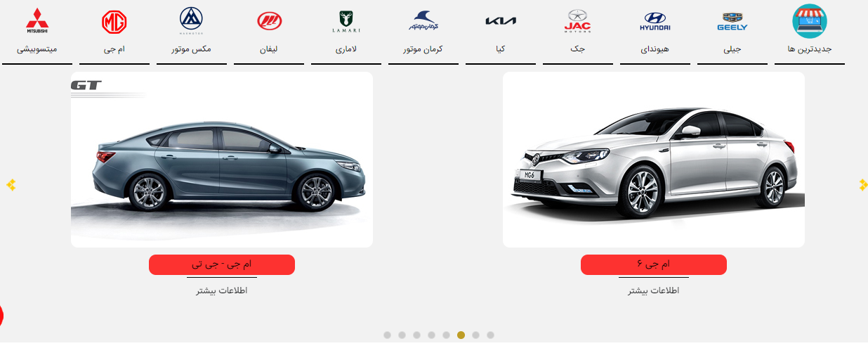This screenshot has height=346, width=868.
Task: Select the Kia logo
Action: [x=501, y=21]
